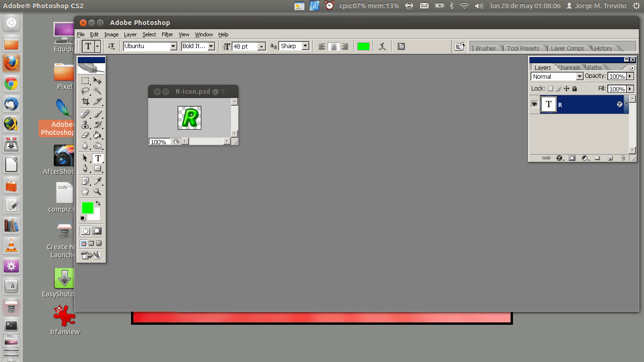644x362 pixels.
Task: Open the Brushes palette tab
Action: (x=486, y=48)
